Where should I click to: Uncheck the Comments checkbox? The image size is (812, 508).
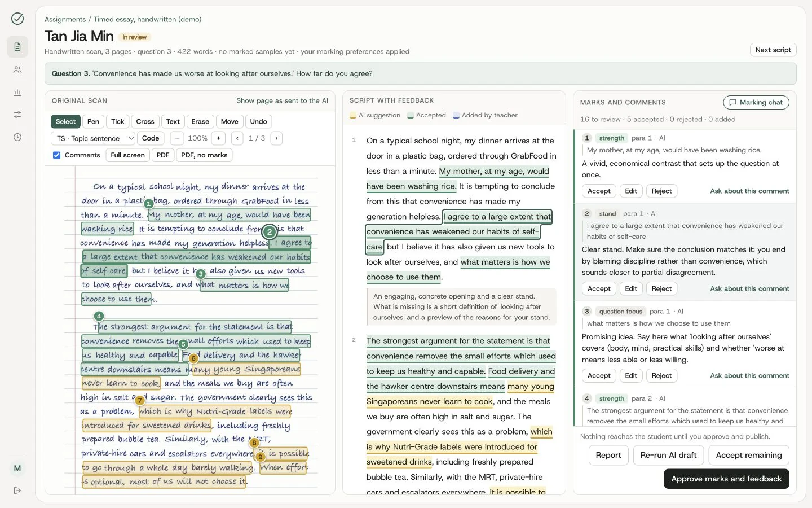coord(57,155)
